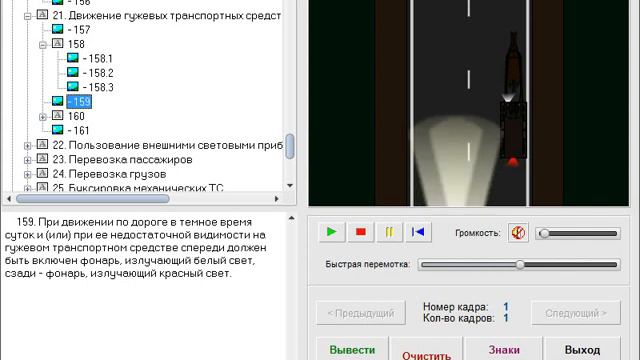Rewind to start with the blue button

pos(418,232)
